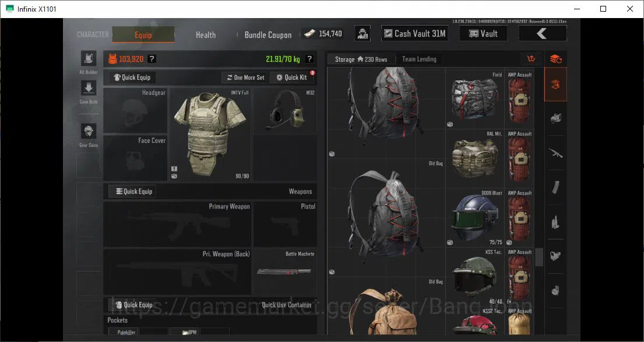Select the empty Primary Weapon slot
Viewport: 644px width, 342px height.
(x=177, y=224)
